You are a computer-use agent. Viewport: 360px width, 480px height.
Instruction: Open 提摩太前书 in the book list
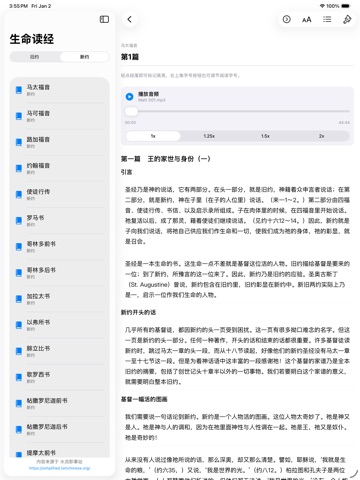59,451
